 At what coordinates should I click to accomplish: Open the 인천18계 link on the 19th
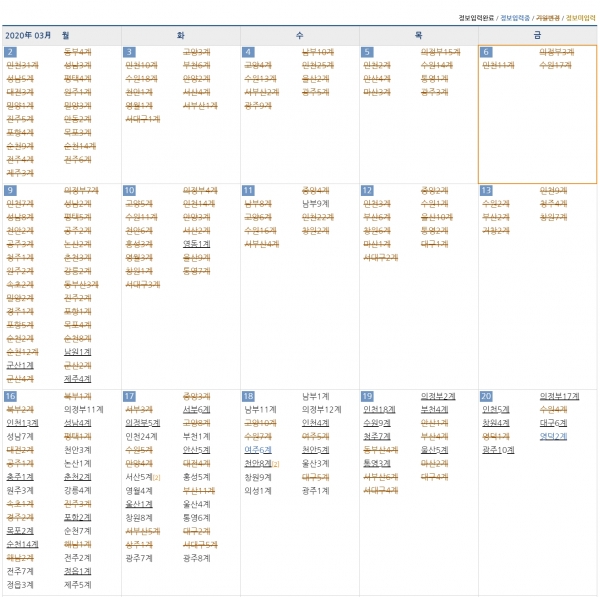point(379,409)
